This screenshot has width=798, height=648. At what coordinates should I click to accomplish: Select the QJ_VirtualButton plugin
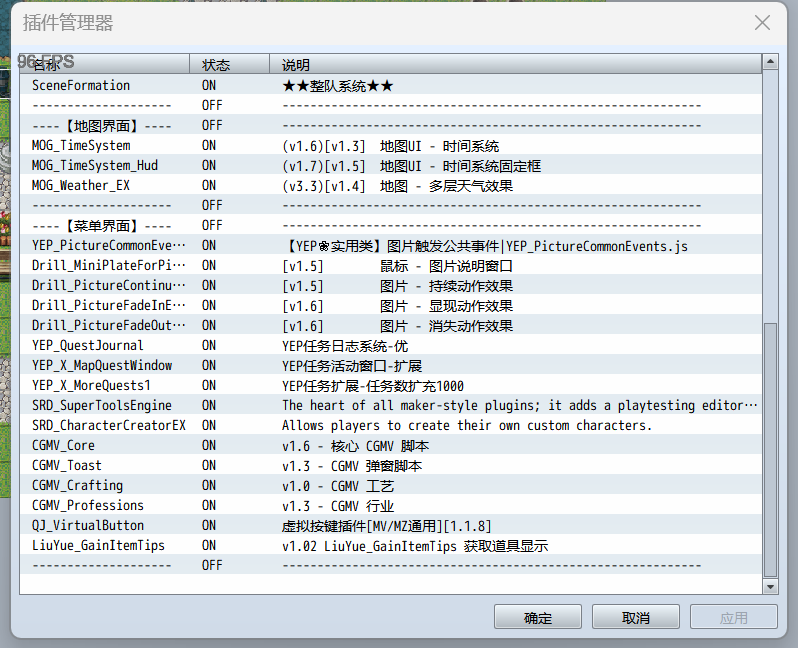point(391,525)
